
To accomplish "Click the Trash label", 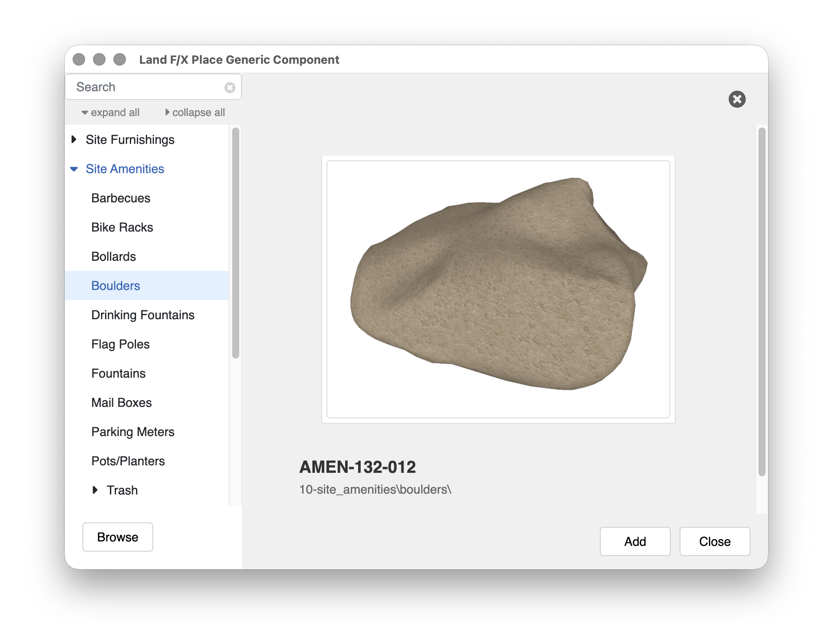I will [122, 490].
